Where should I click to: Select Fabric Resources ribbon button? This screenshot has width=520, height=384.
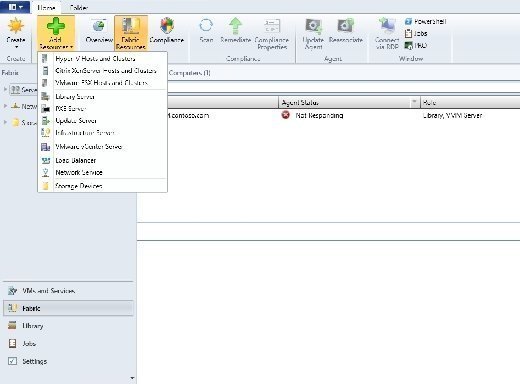tap(131, 33)
